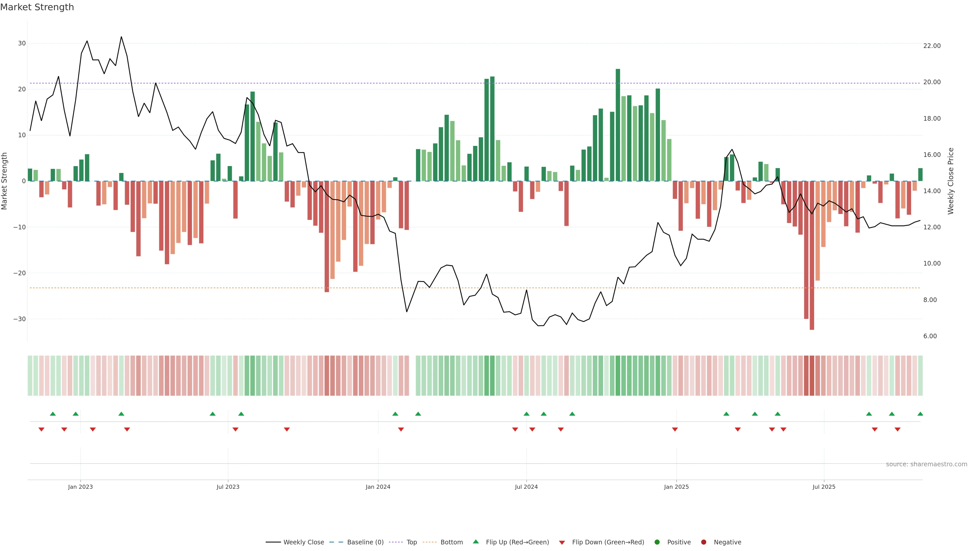
Task: Click the Weekly Close Price axis title
Action: 951,181
